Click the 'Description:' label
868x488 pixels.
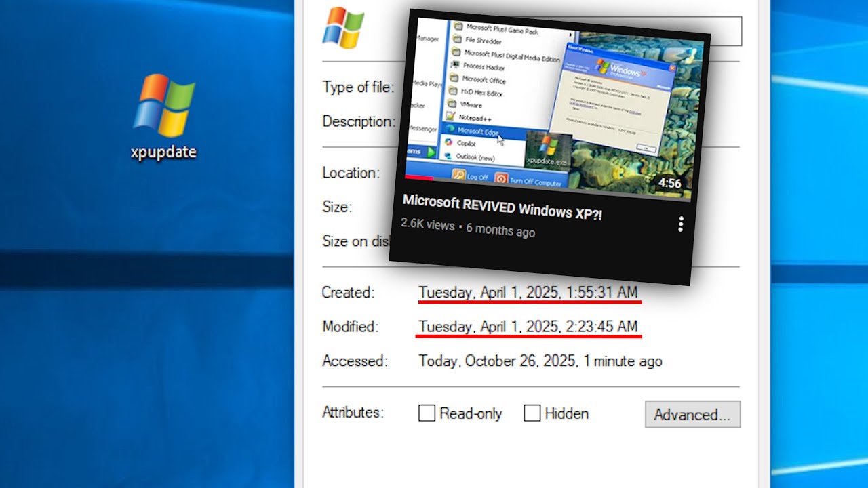click(359, 122)
